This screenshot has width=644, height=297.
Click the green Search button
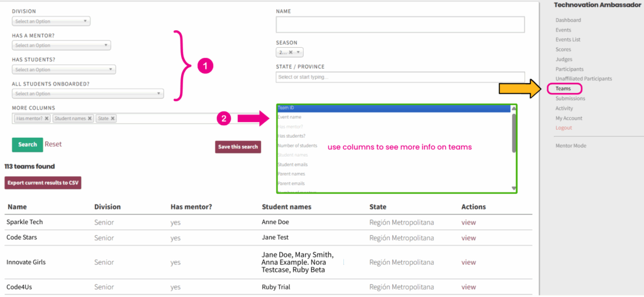click(x=27, y=144)
